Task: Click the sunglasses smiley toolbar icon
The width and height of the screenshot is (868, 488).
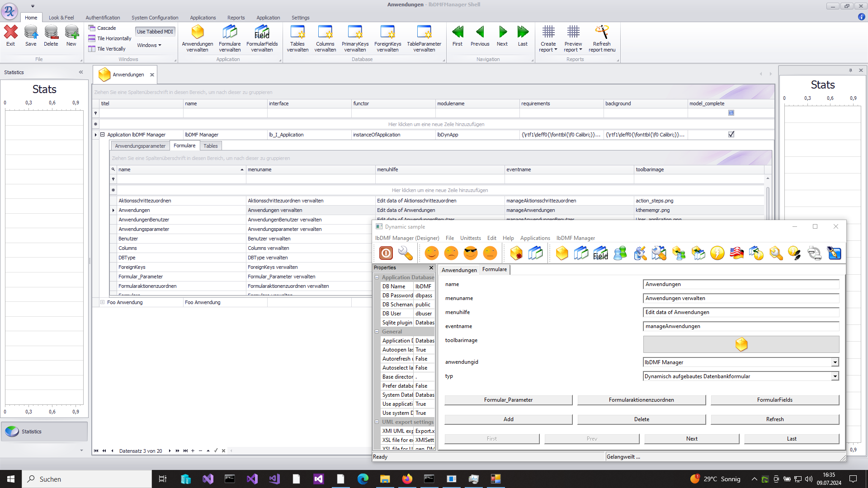Action: (x=471, y=253)
